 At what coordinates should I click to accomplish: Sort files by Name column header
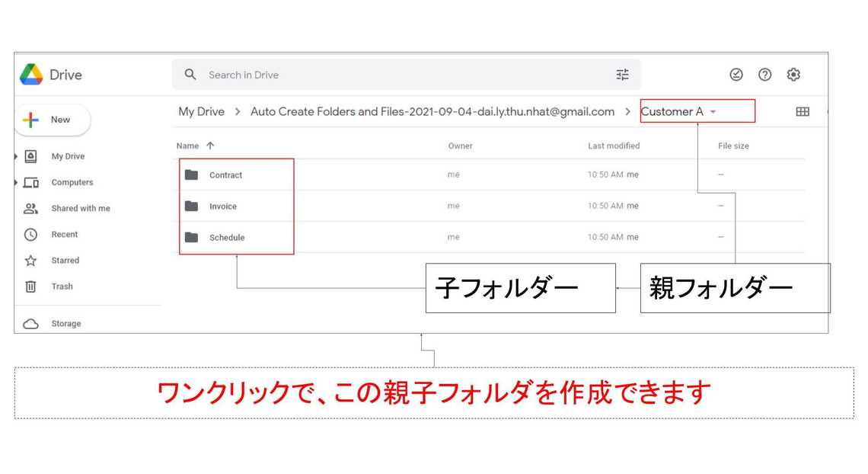187,146
